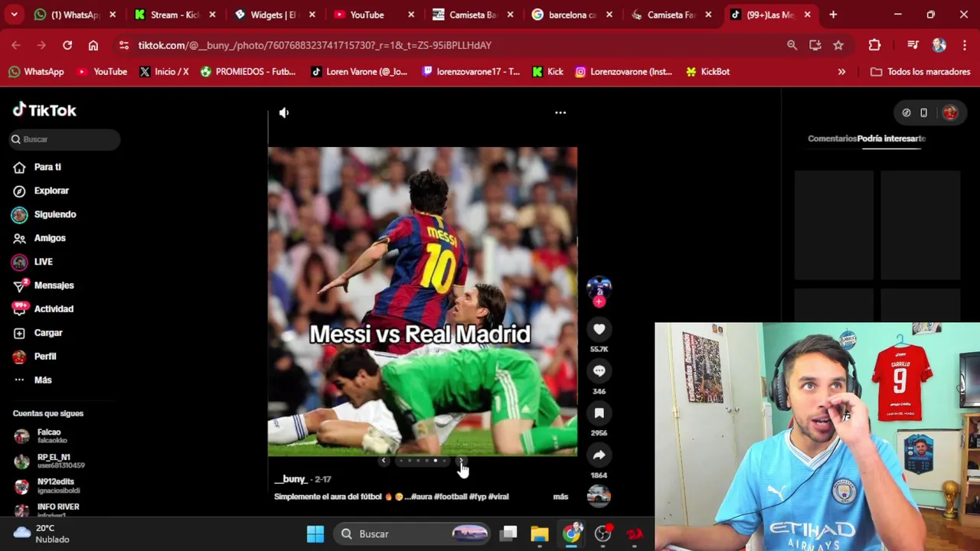Image resolution: width=980 pixels, height=551 pixels.
Task: Go to previous photo with the left arrow
Action: [x=384, y=461]
